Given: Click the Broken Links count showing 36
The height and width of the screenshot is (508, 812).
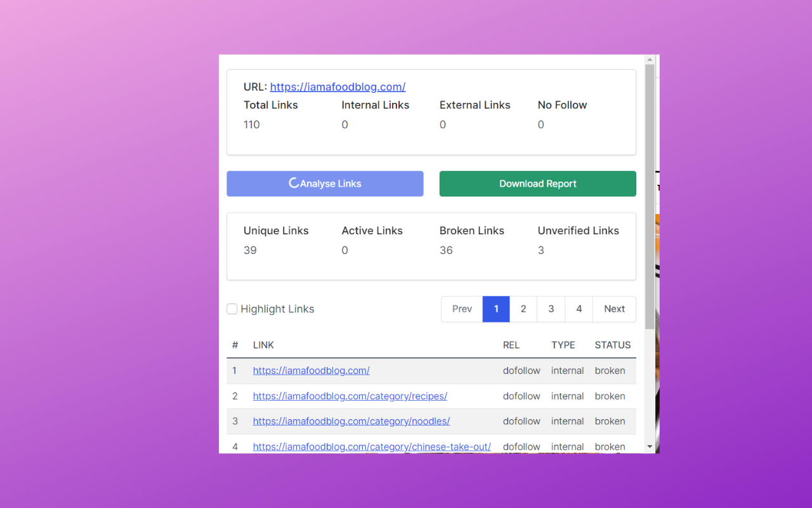Looking at the screenshot, I should [446, 250].
